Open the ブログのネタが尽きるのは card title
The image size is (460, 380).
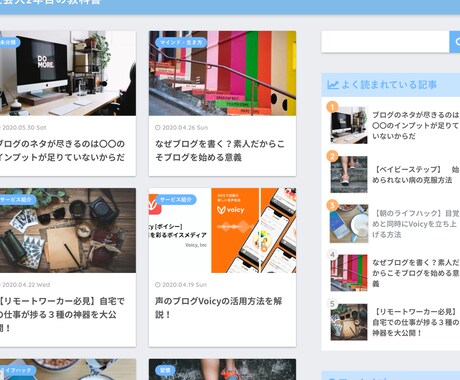pos(62,150)
